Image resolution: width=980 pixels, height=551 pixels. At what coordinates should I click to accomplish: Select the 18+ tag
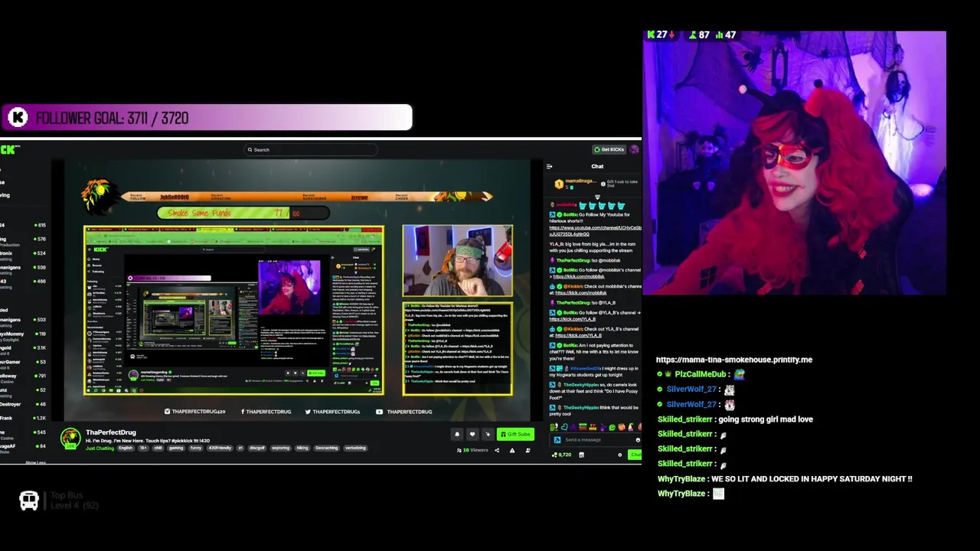point(143,448)
